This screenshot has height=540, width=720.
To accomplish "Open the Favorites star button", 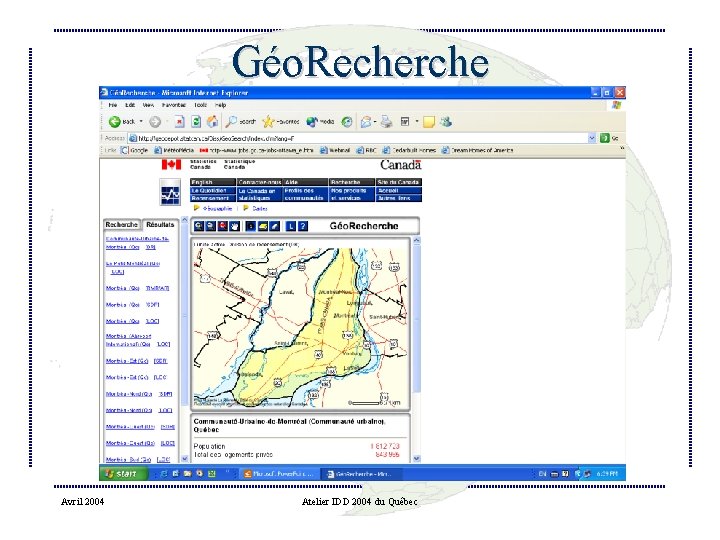I will 281,122.
